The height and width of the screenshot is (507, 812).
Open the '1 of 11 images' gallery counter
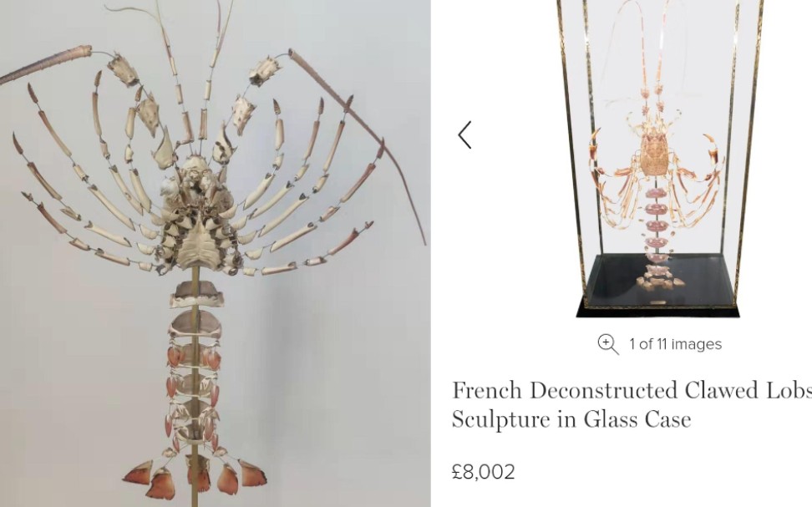coord(675,344)
